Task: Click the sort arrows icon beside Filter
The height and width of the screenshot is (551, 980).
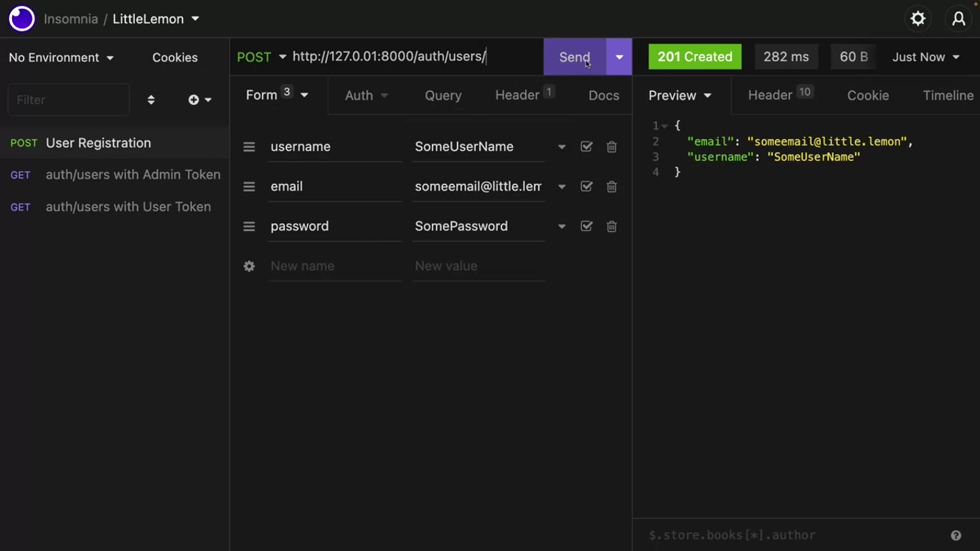Action: click(x=151, y=100)
